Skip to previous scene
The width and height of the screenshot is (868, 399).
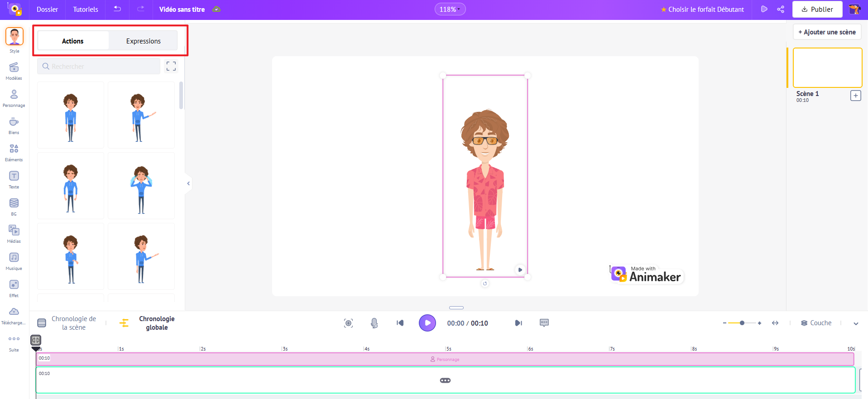400,323
